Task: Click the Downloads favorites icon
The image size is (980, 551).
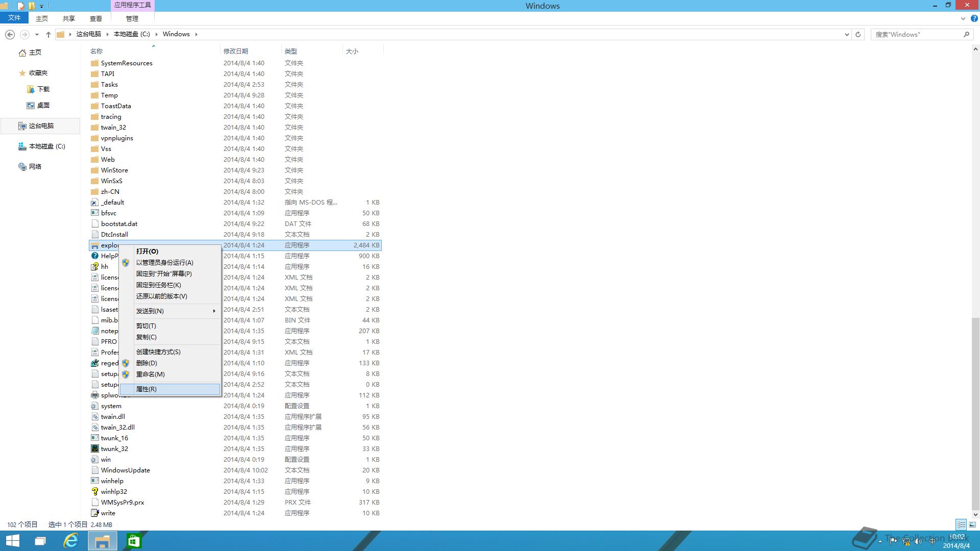Action: pos(31,89)
